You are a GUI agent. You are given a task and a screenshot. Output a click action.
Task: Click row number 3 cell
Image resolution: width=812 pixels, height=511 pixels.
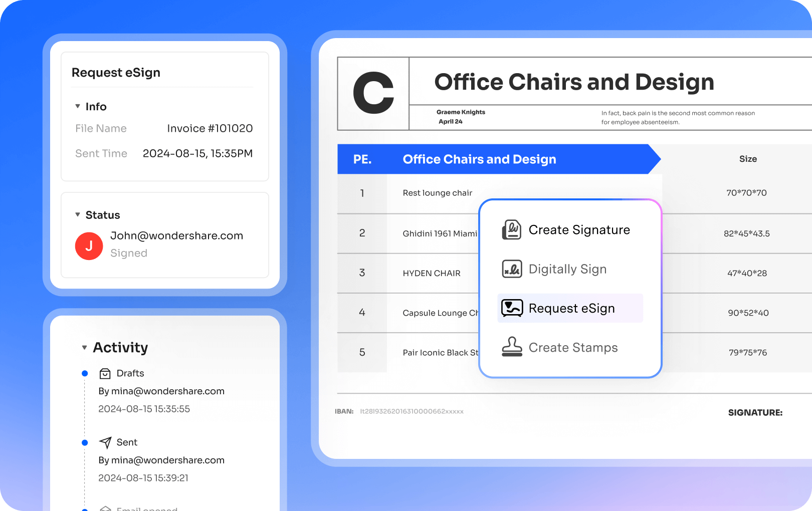tap(362, 273)
